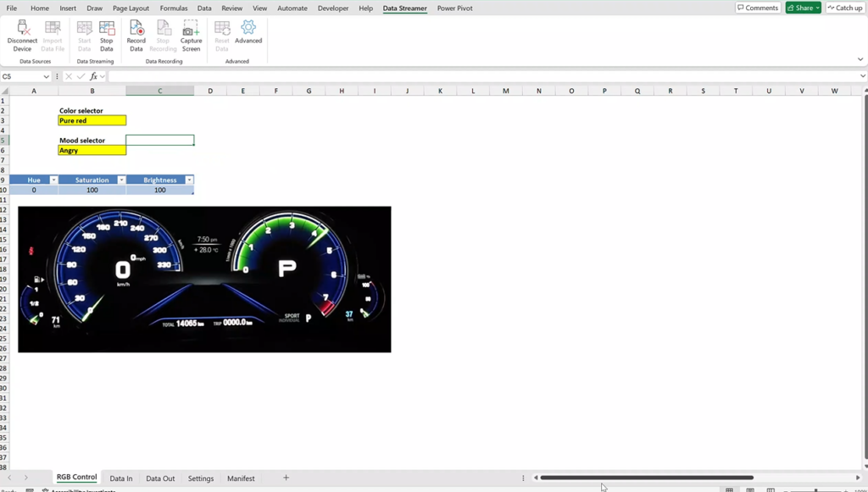Add a new sheet with plus icon
The width and height of the screenshot is (868, 492).
pos(286,478)
